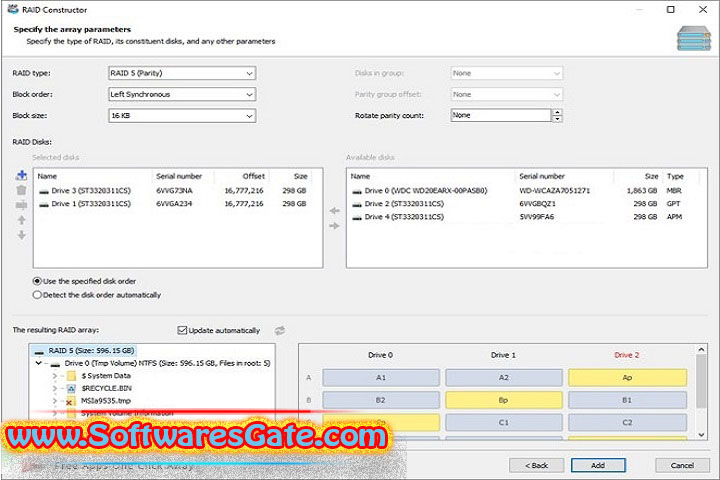This screenshot has height=480, width=720.
Task: Click the yellow Bp parity block
Action: click(x=504, y=400)
